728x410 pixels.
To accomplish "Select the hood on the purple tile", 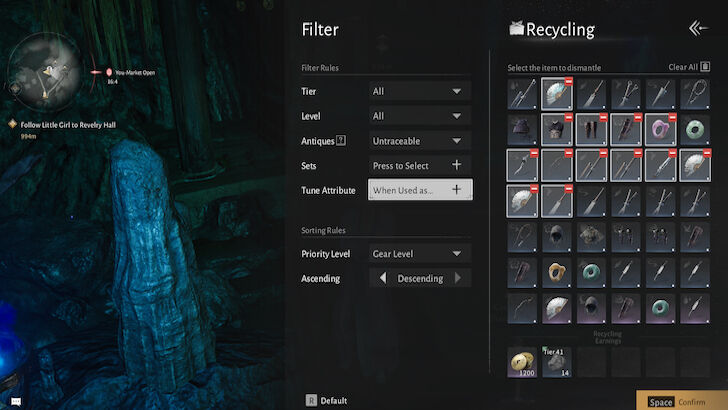I will (x=591, y=308).
